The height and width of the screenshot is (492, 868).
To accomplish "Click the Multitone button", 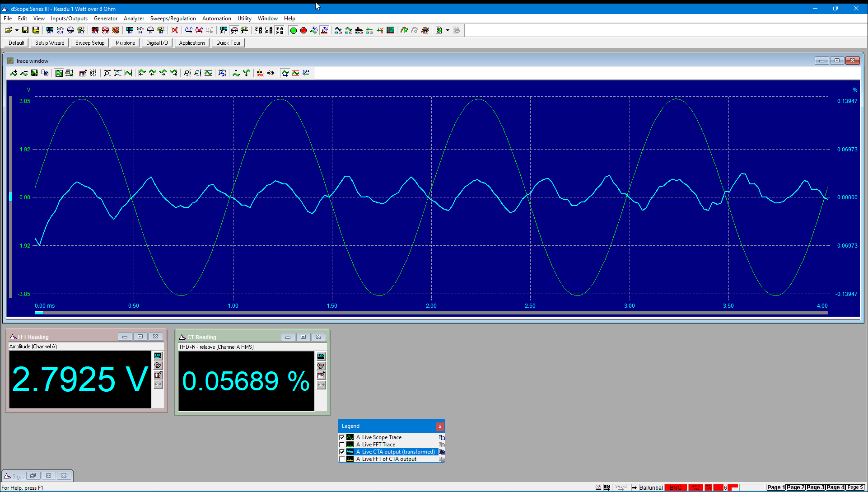I will point(125,43).
